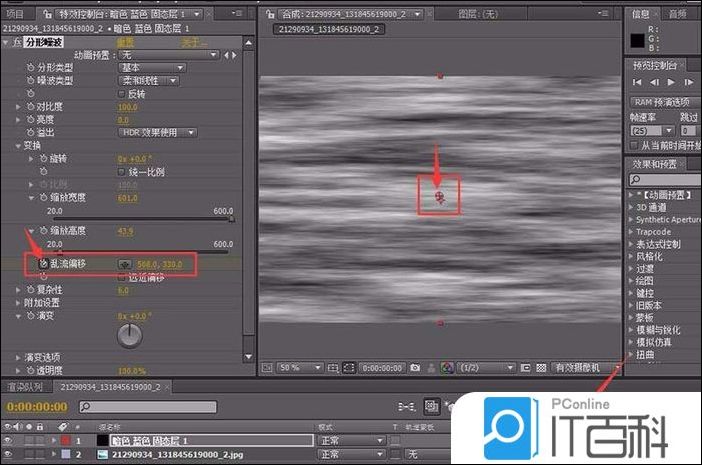
Task: Switch to the 渲染队列 tab
Action: coord(26,387)
